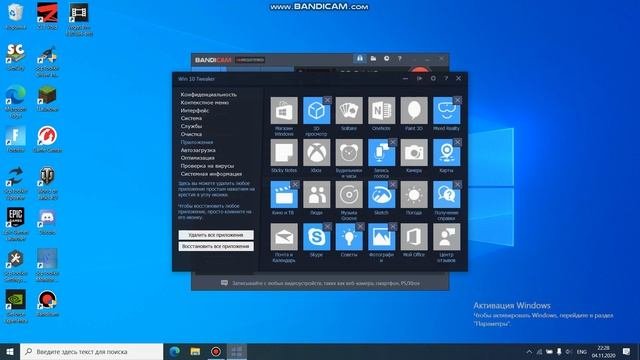The width and height of the screenshot is (640, 360).
Task: Select the Discord desktop shortcut
Action: (x=47, y=221)
